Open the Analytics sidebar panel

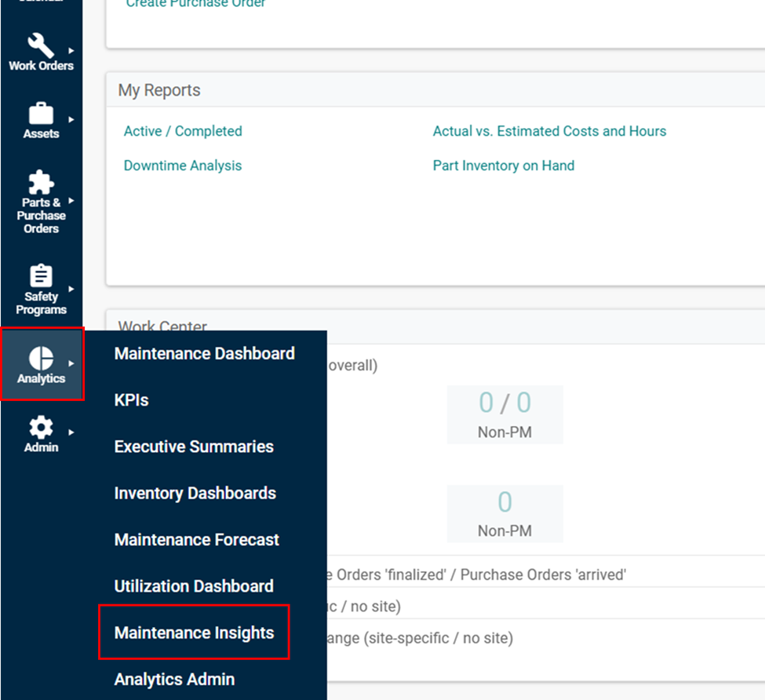tap(41, 363)
